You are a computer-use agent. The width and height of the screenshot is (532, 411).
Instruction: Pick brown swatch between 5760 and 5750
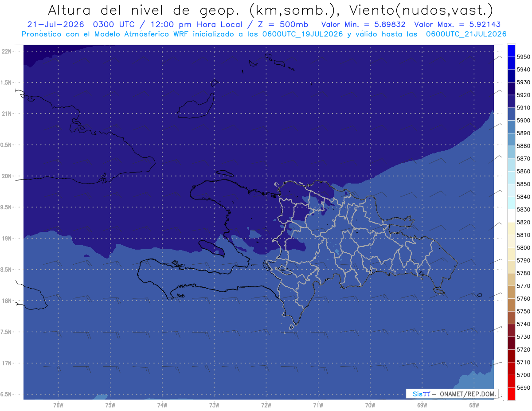point(511,305)
